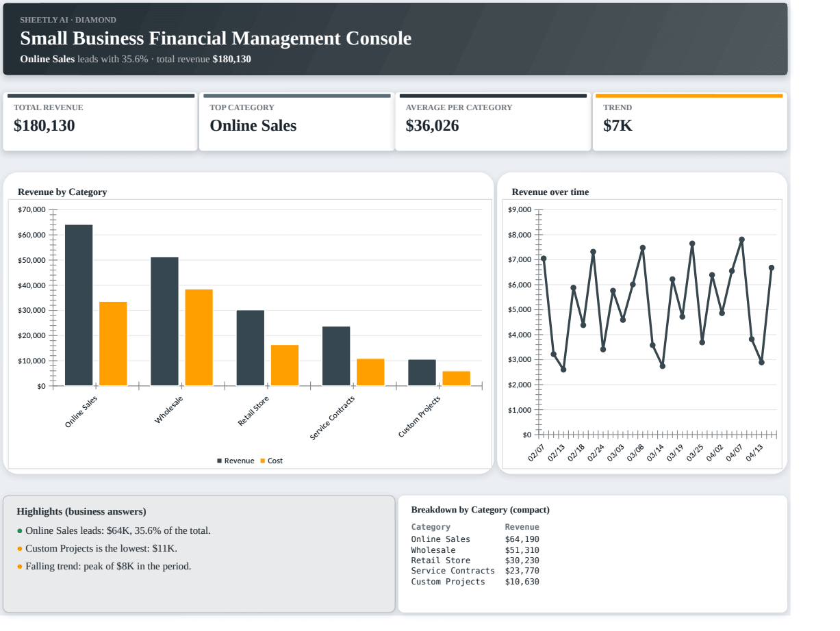Click the Retail Store row name in breakdown table
Screen dimensions: 840x631
[x=441, y=561]
